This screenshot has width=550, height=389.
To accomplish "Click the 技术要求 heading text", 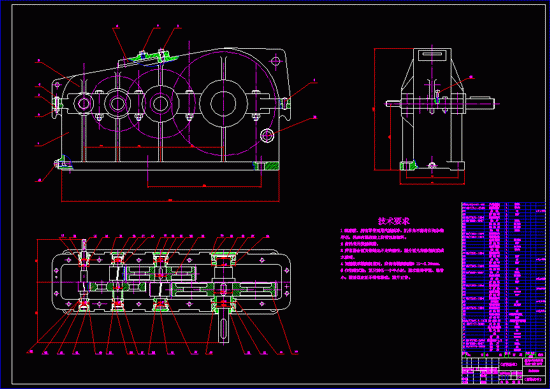I will click(x=394, y=221).
